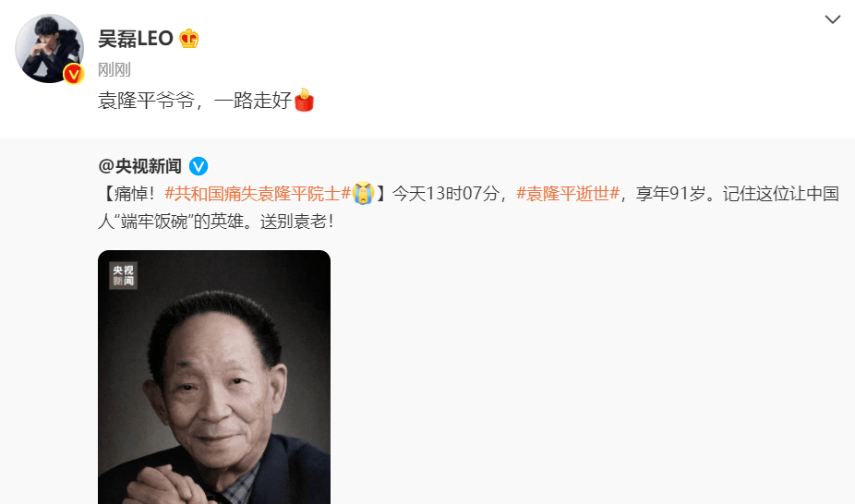Click the 今天13时07分 text in the repost
The width and height of the screenshot is (855, 504).
pos(445,194)
